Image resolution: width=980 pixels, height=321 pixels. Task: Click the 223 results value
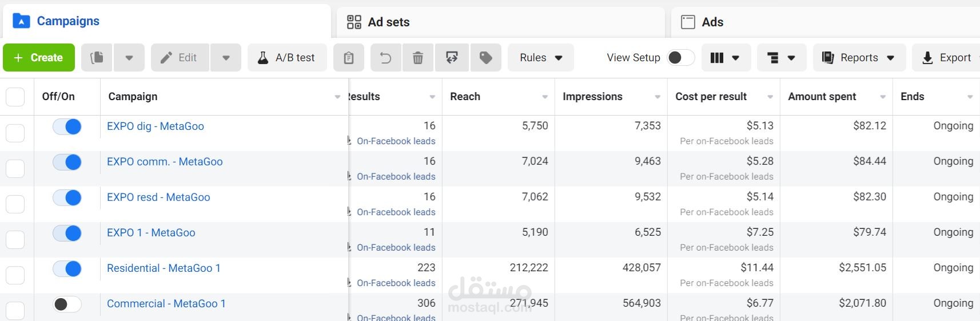click(x=427, y=268)
